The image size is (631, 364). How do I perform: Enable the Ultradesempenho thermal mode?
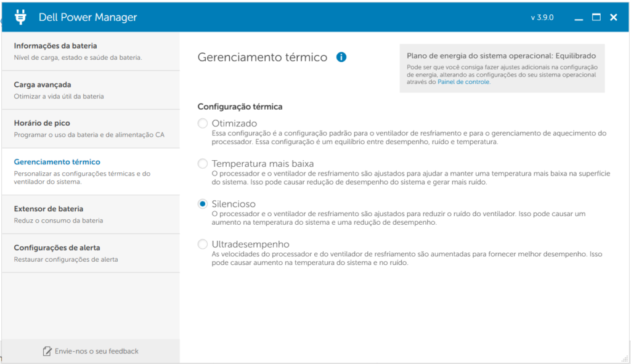tap(202, 244)
